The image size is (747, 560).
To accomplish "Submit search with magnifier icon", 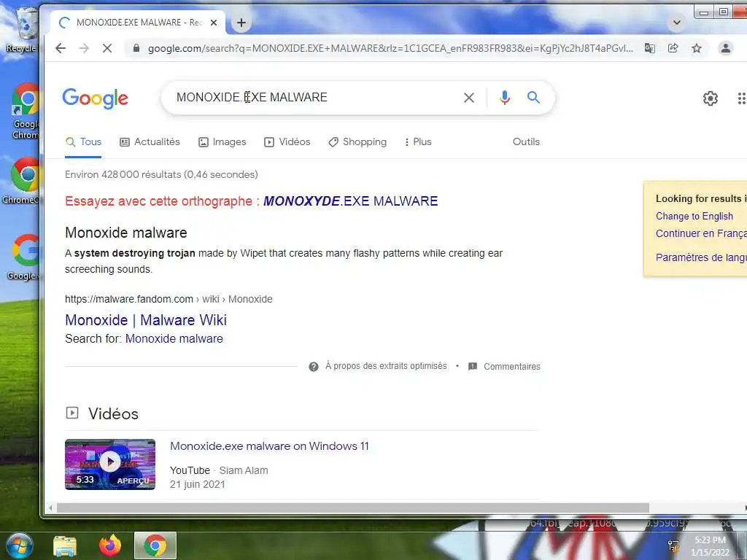I will tap(533, 98).
